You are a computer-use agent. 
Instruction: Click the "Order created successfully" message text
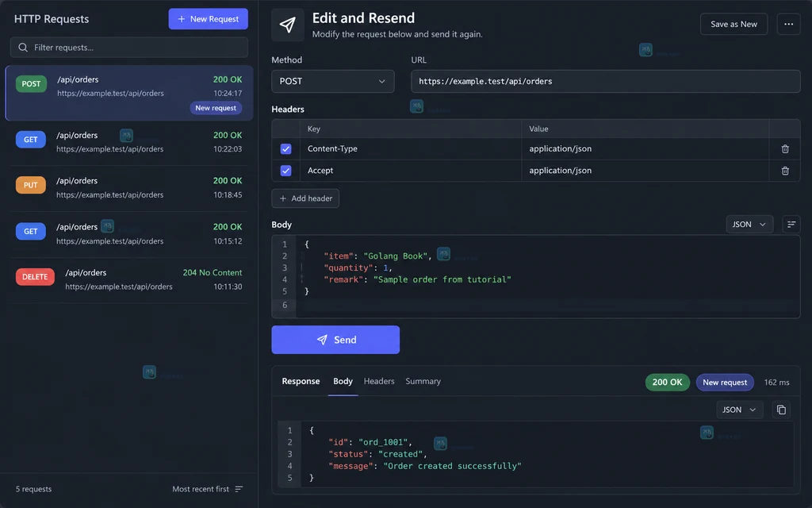tap(452, 466)
